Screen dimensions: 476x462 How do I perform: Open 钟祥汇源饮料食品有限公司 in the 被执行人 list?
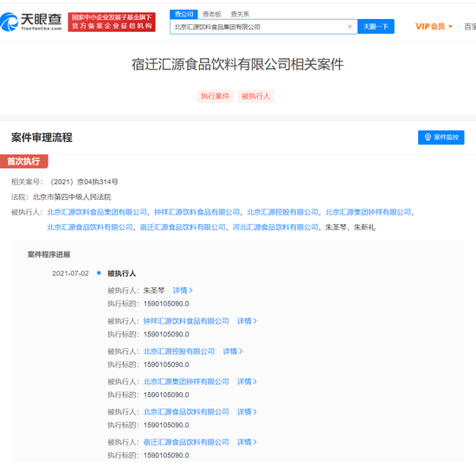click(x=197, y=212)
